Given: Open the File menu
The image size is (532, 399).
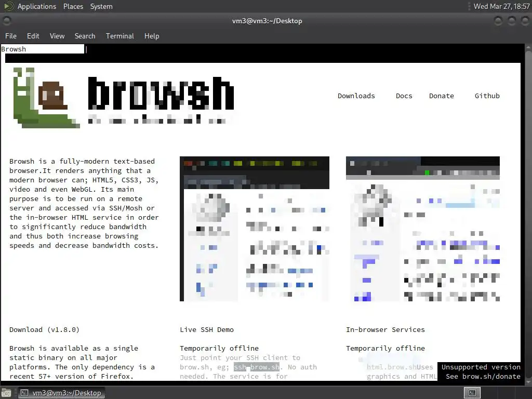Looking at the screenshot, I should pyautogui.click(x=11, y=36).
